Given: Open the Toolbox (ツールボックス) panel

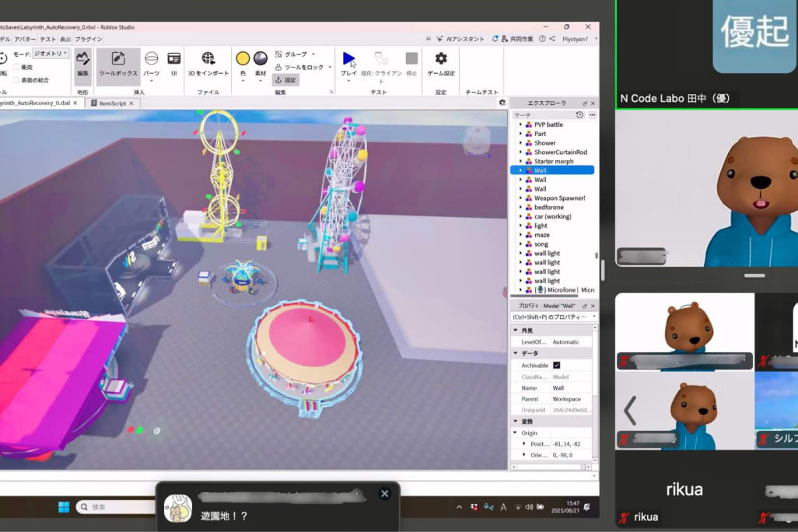Looking at the screenshot, I should (x=118, y=64).
